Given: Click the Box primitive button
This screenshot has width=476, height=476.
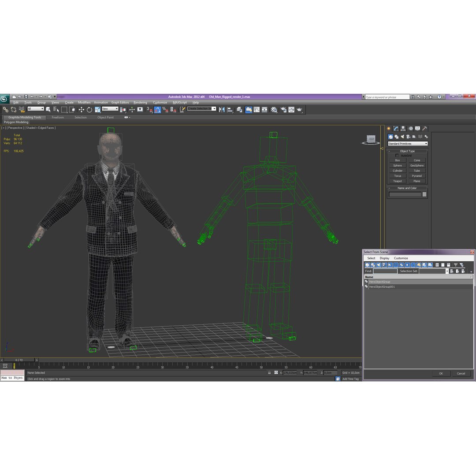Looking at the screenshot, I should click(x=398, y=160).
